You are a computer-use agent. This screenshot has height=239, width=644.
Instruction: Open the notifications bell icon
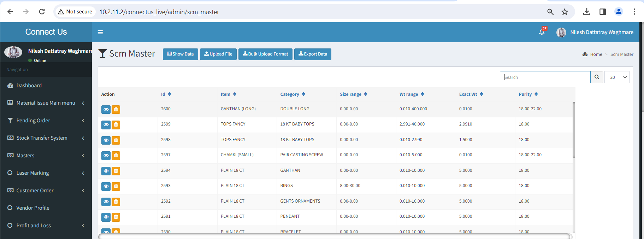click(x=542, y=32)
